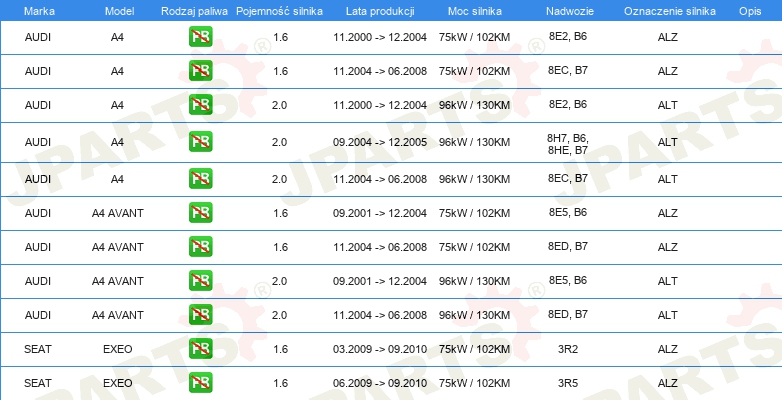Click EXEO model in the 3R5 row
The image size is (782, 400).
point(118,383)
